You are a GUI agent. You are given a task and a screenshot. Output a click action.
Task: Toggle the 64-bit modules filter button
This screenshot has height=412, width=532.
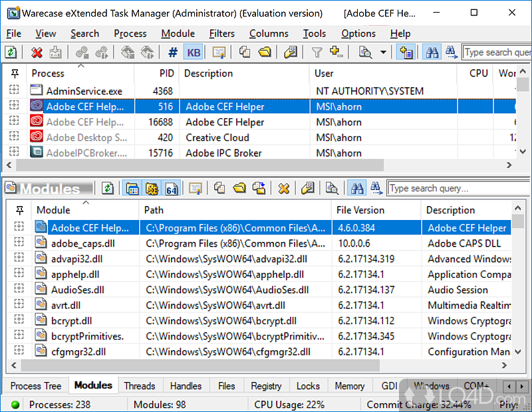pyautogui.click(x=172, y=188)
